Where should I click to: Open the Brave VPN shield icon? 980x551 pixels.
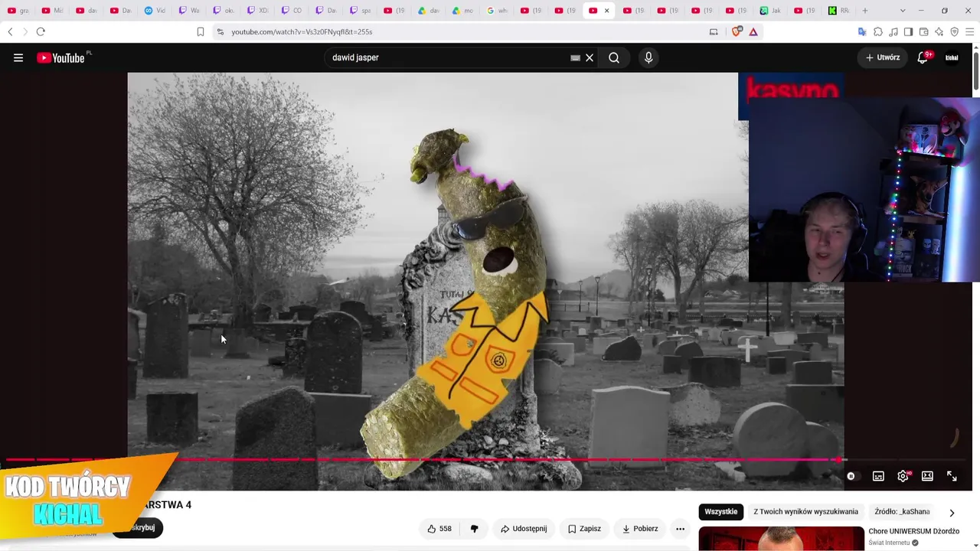pyautogui.click(x=955, y=31)
